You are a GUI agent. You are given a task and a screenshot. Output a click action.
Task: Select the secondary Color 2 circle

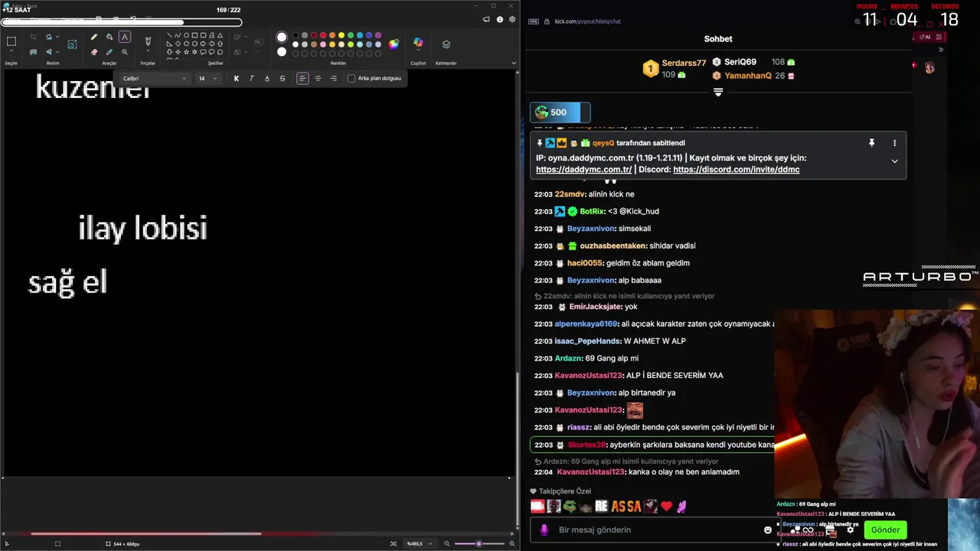282,51
